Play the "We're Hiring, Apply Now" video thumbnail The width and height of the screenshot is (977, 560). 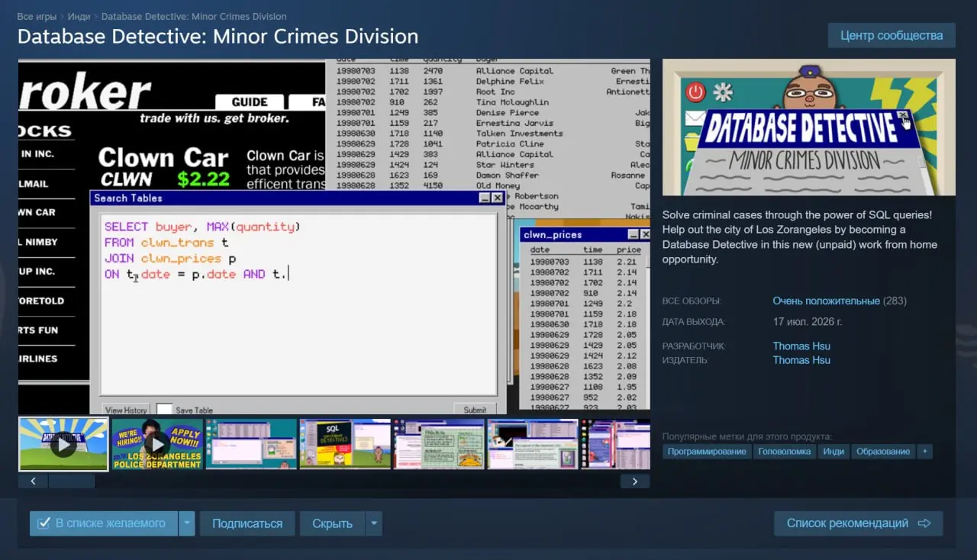(157, 444)
